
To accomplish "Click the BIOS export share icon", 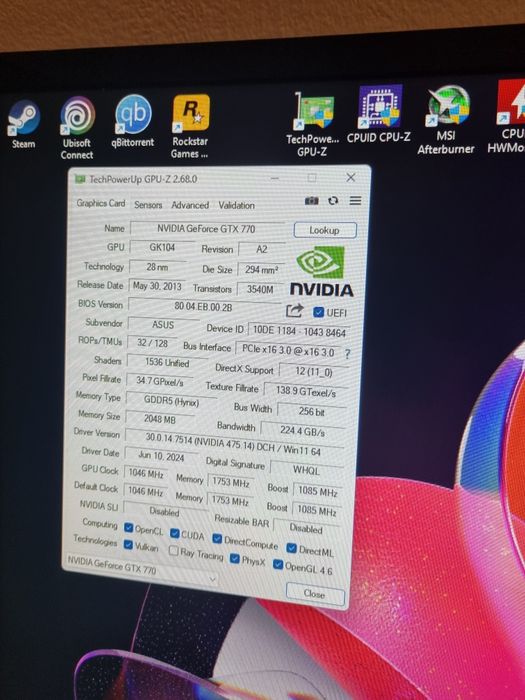I will tap(294, 310).
